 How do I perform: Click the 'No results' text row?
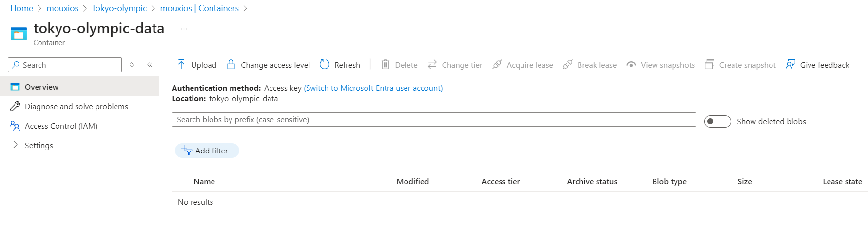coord(195,202)
